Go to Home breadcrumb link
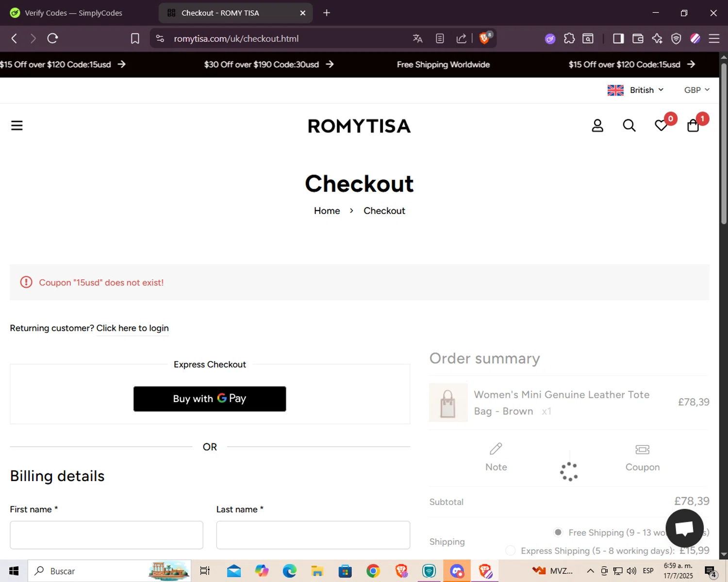Image resolution: width=728 pixels, height=582 pixels. [327, 211]
